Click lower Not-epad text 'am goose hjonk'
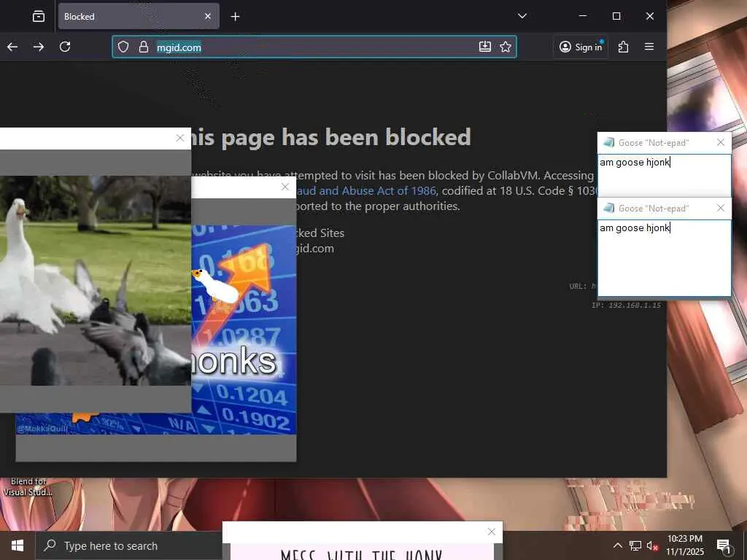The image size is (747, 560). click(635, 228)
